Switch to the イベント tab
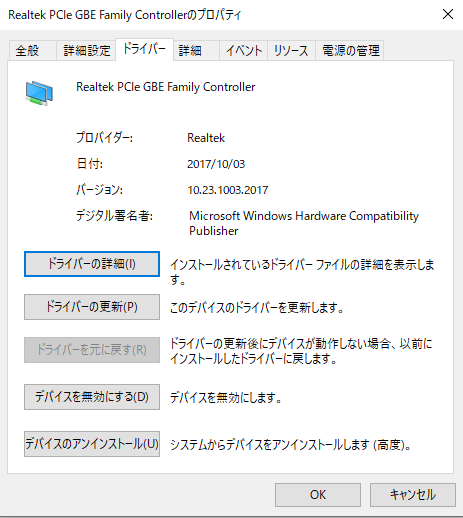 (243, 51)
